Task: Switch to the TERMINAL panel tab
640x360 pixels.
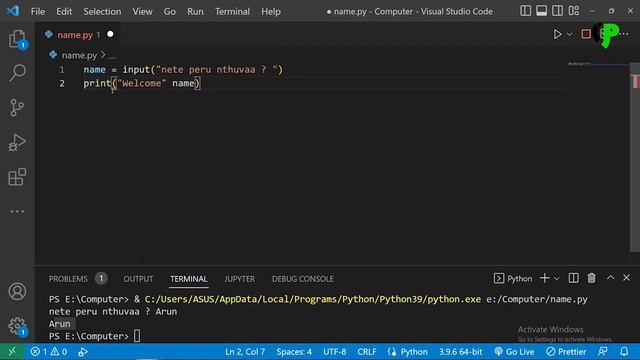Action: [x=189, y=279]
